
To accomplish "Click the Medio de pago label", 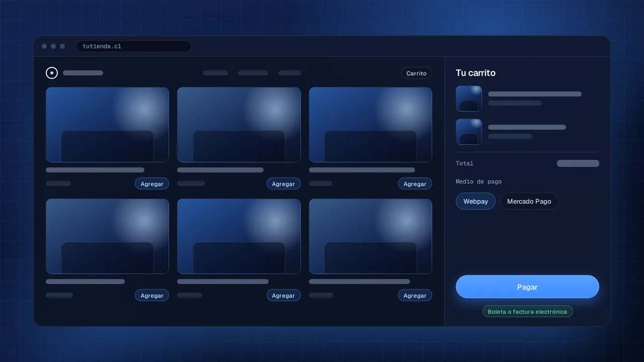I will (x=478, y=182).
